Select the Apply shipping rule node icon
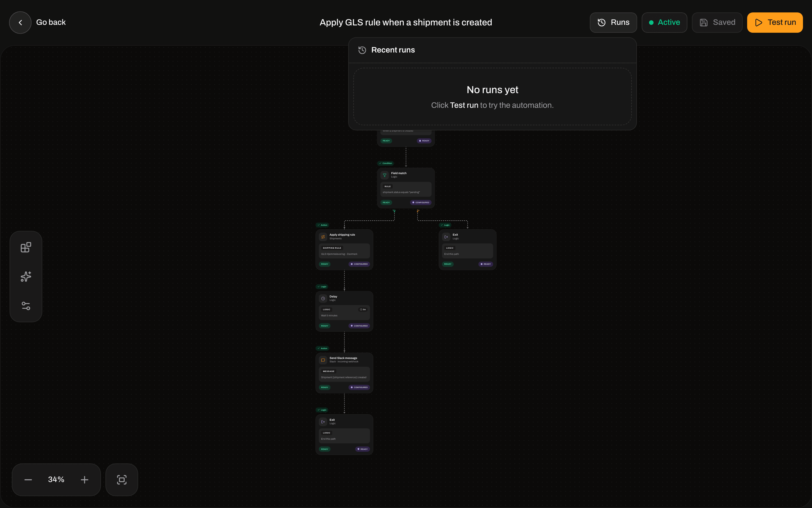The width and height of the screenshot is (812, 508). click(323, 237)
